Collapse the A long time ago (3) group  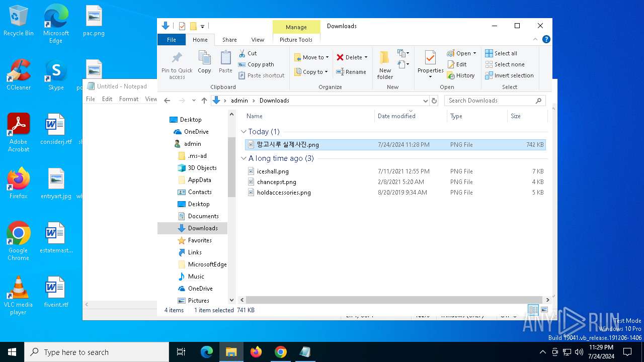[x=244, y=158]
